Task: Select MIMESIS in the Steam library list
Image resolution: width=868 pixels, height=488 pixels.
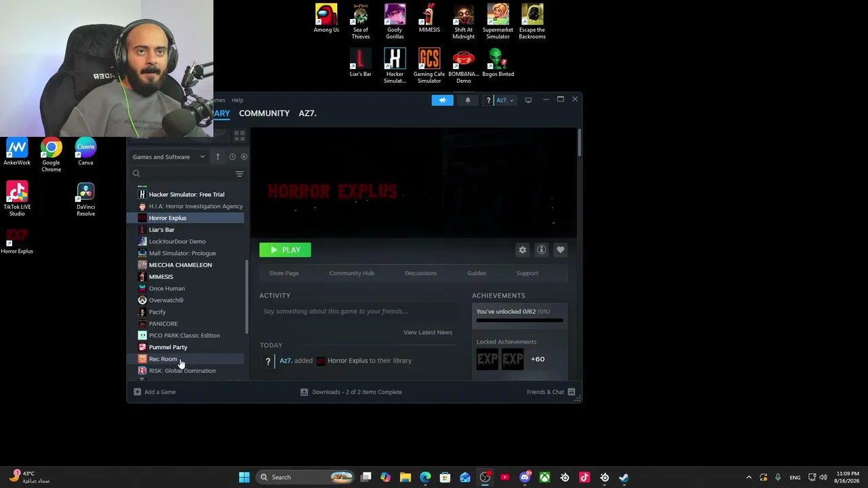Action: [185, 277]
